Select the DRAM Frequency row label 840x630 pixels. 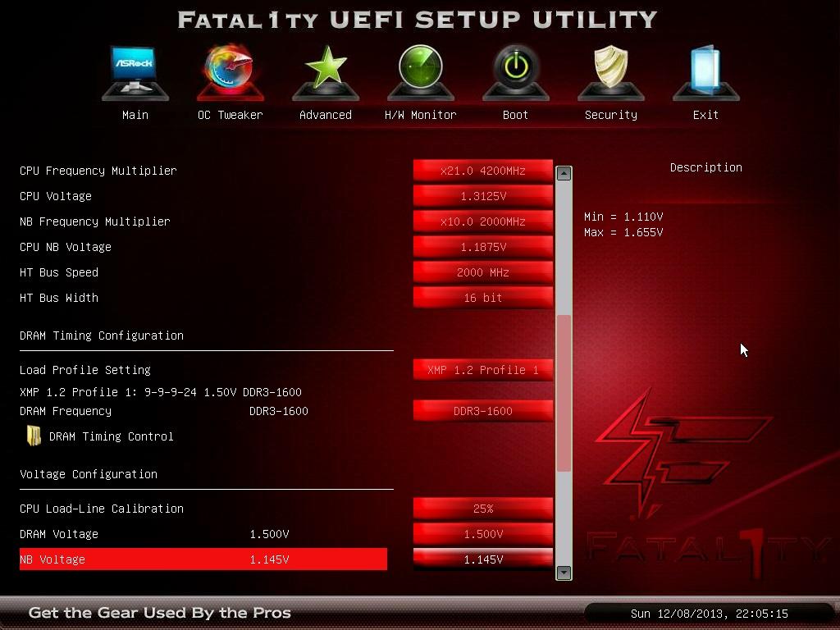(x=66, y=411)
